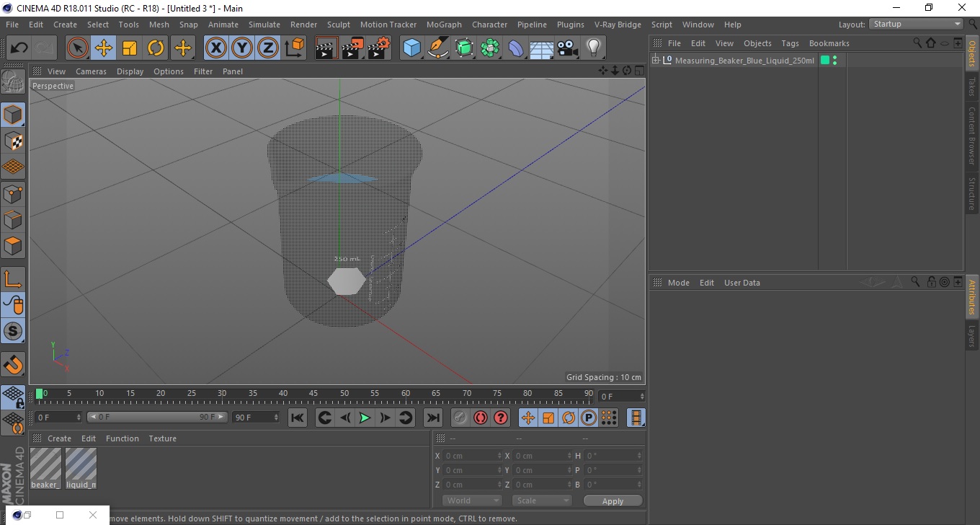Open the Scale mode dropdown
The height and width of the screenshot is (525, 980).
click(542, 500)
